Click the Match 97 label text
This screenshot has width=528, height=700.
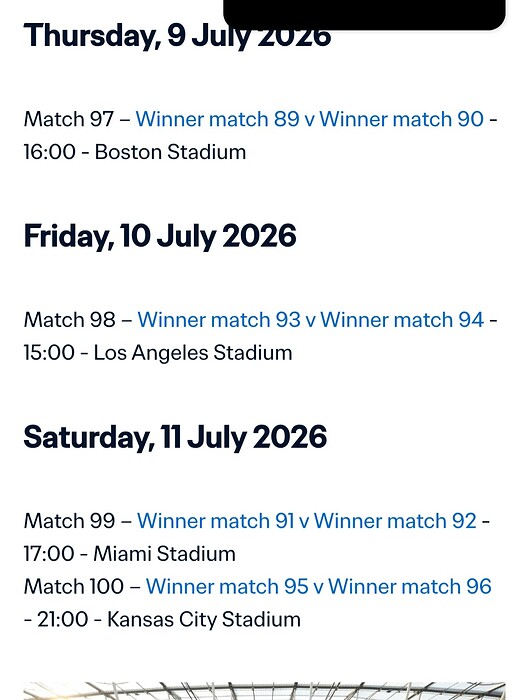[x=69, y=119]
